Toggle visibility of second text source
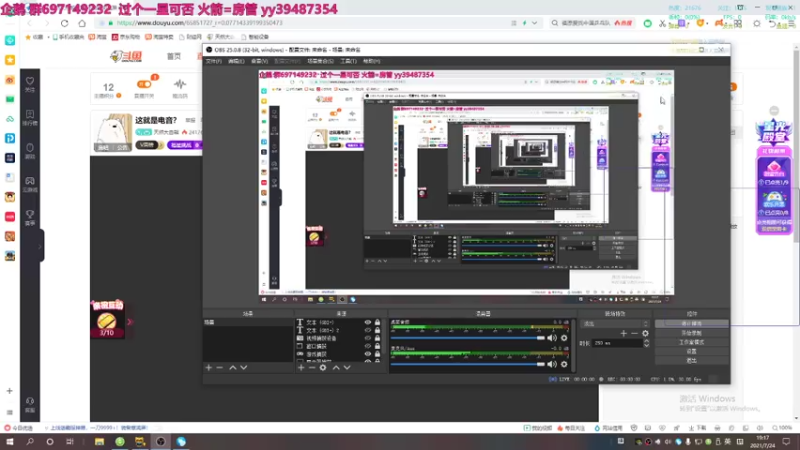 pyautogui.click(x=368, y=330)
